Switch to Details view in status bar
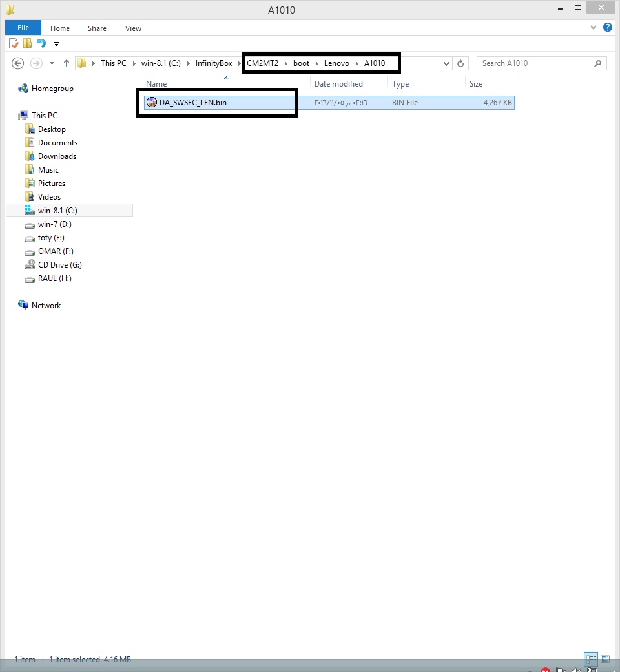This screenshot has width=620, height=672. (591, 658)
